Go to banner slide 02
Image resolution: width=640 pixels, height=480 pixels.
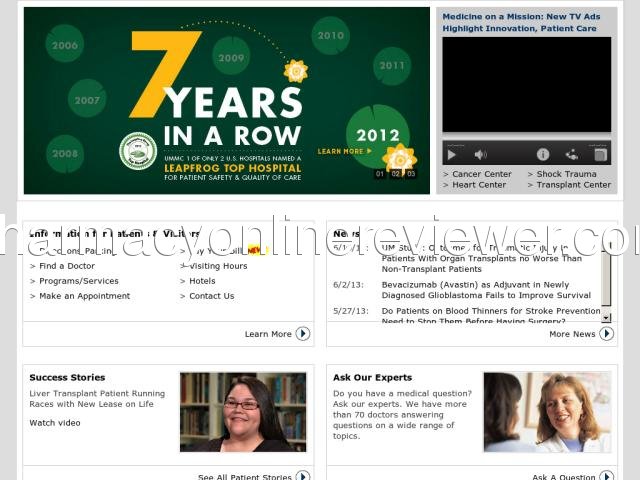coord(396,173)
